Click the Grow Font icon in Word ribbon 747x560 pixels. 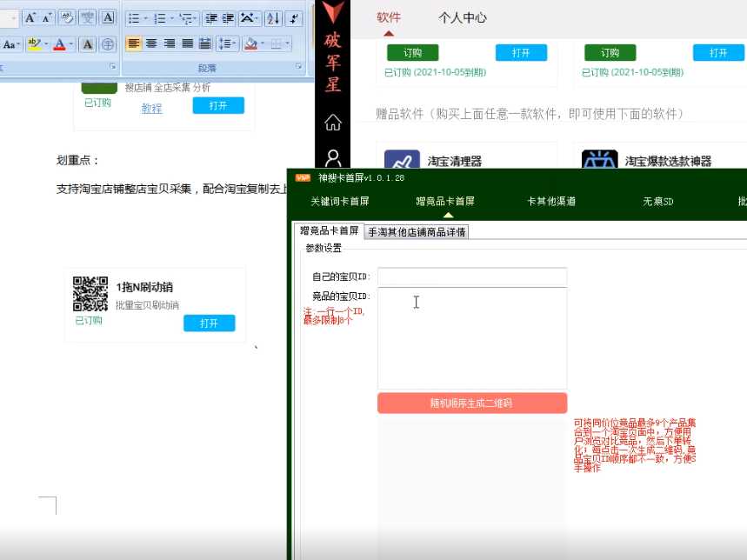coord(30,18)
